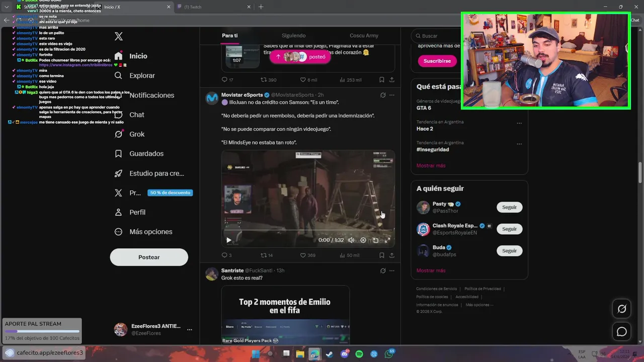Image resolution: width=644 pixels, height=362 pixels.
Task: Click the Postear button
Action: pos(149,257)
